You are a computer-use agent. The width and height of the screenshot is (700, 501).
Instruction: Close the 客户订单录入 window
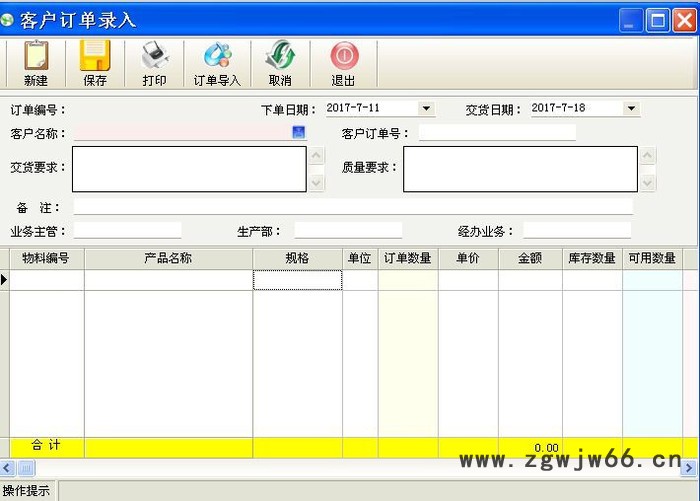[684, 21]
